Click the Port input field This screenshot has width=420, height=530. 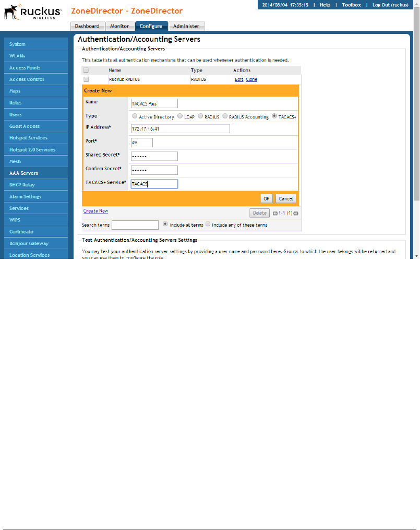142,143
